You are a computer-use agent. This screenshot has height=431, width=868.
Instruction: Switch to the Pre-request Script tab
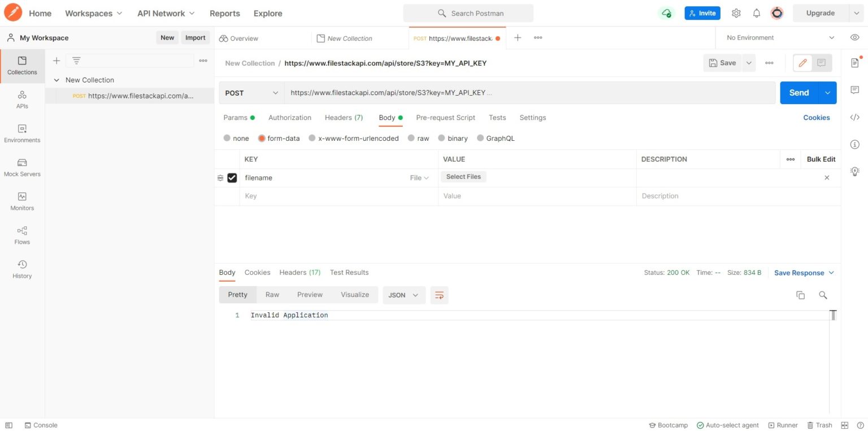pyautogui.click(x=445, y=117)
